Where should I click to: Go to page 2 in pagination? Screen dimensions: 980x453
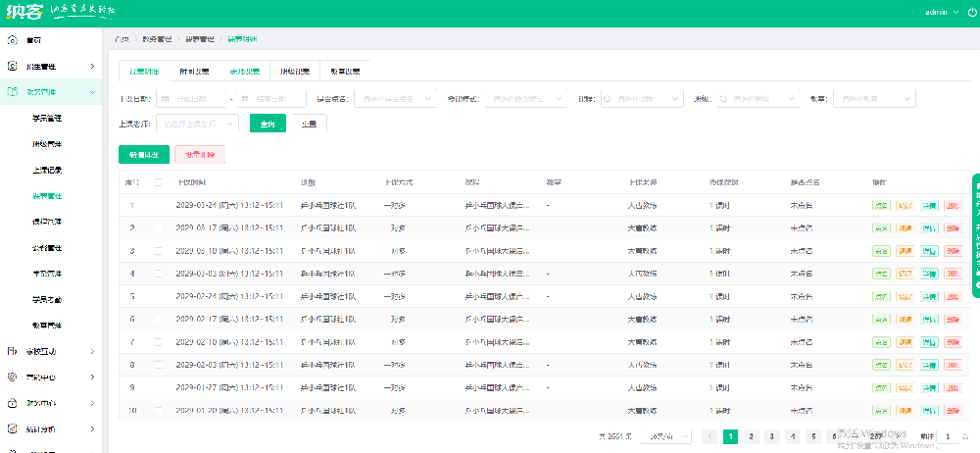pyautogui.click(x=751, y=436)
